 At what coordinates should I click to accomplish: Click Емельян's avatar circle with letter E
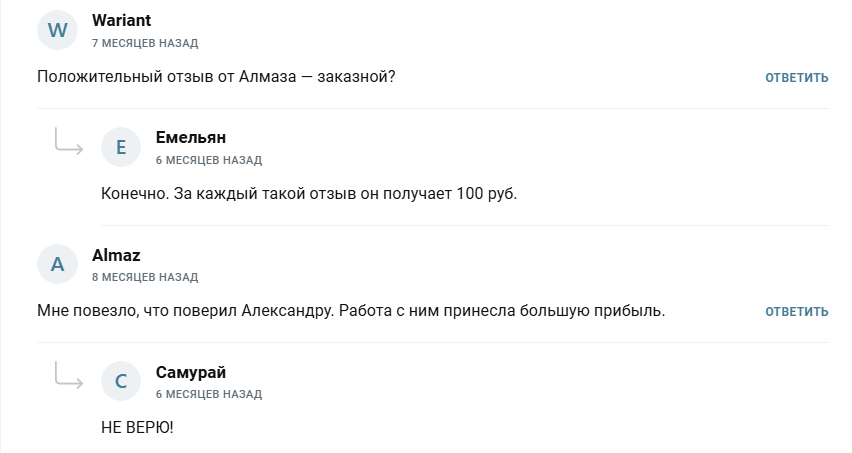[x=121, y=147]
